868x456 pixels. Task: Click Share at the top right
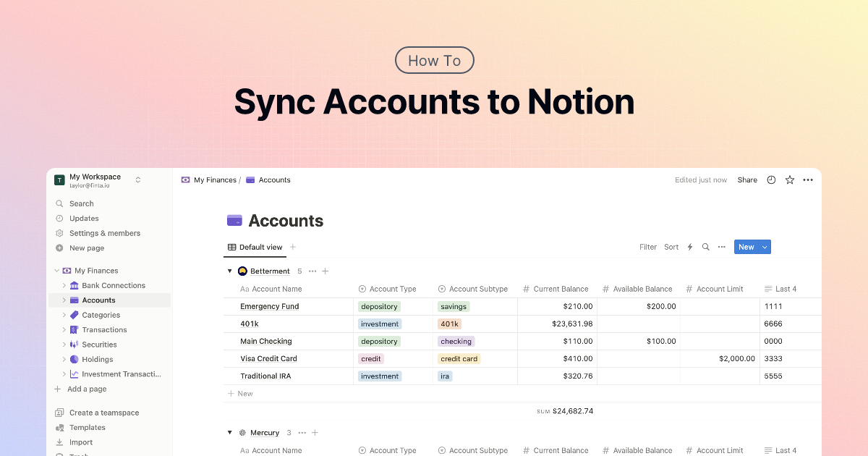(x=746, y=180)
